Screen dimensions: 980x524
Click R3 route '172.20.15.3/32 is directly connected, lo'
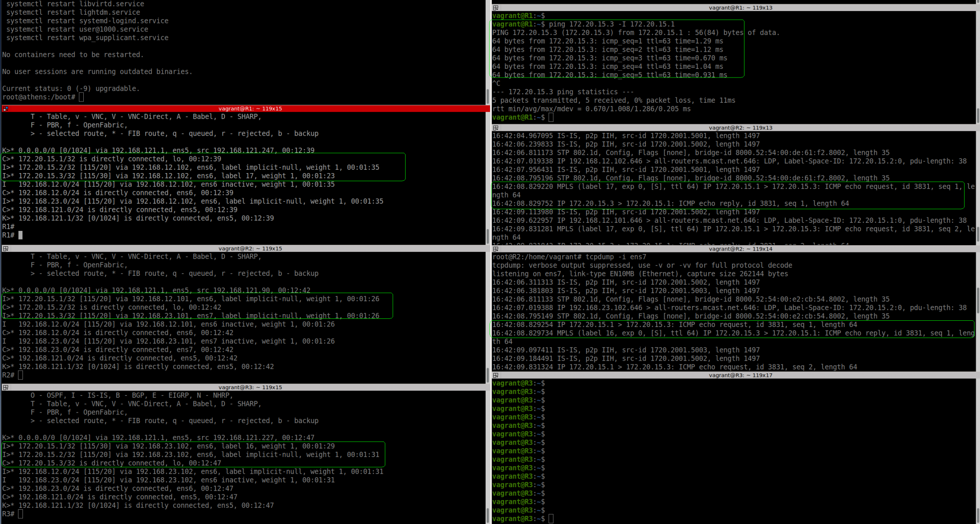coord(111,463)
